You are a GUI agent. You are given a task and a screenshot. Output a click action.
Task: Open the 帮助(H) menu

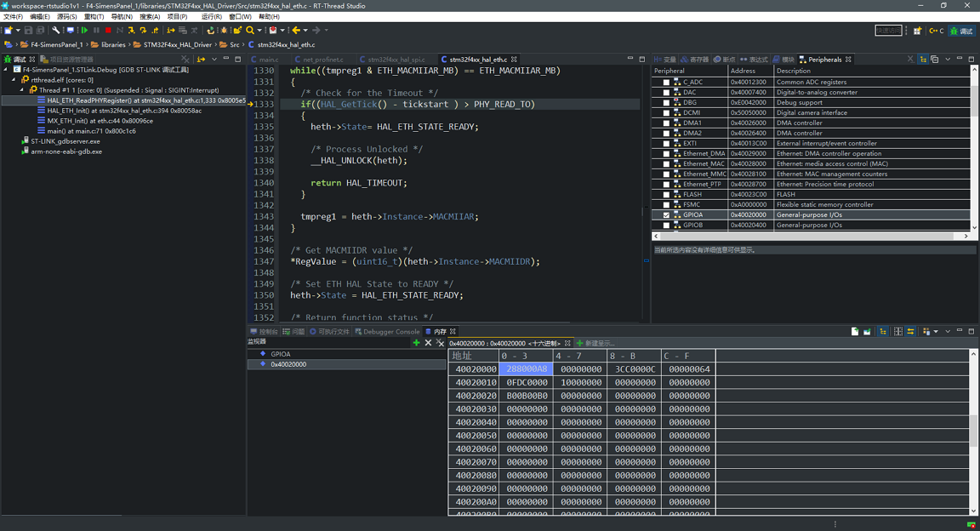(269, 17)
